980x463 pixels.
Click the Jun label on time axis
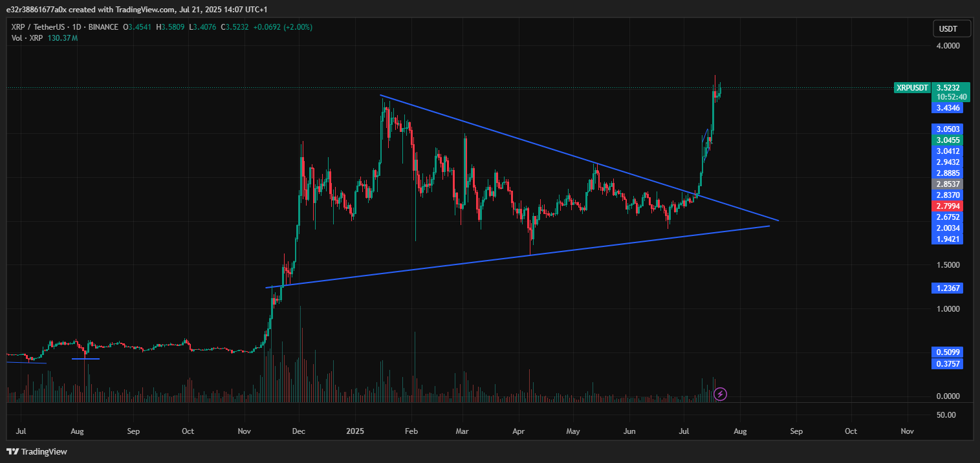(x=629, y=431)
